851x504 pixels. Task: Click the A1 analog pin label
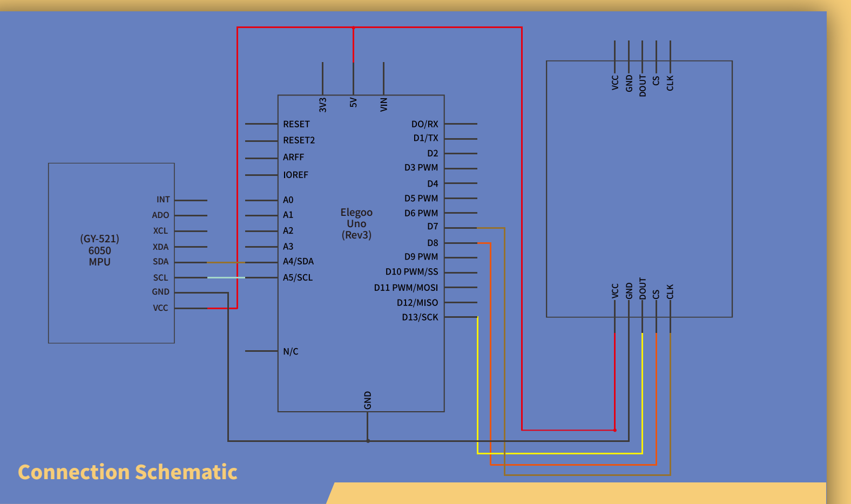point(288,215)
